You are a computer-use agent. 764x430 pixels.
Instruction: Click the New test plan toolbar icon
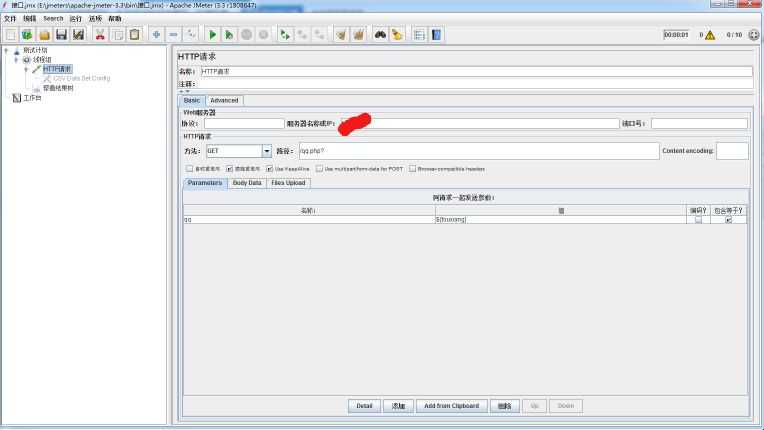point(11,35)
